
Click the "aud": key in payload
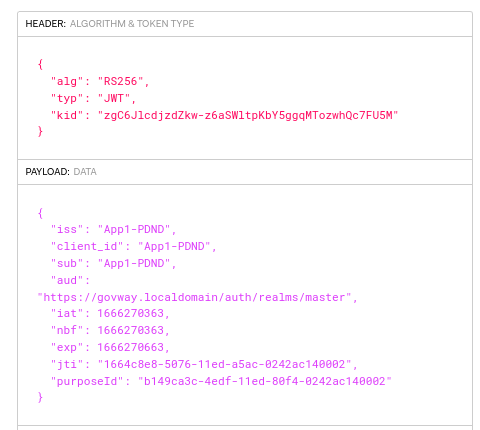click(70, 280)
